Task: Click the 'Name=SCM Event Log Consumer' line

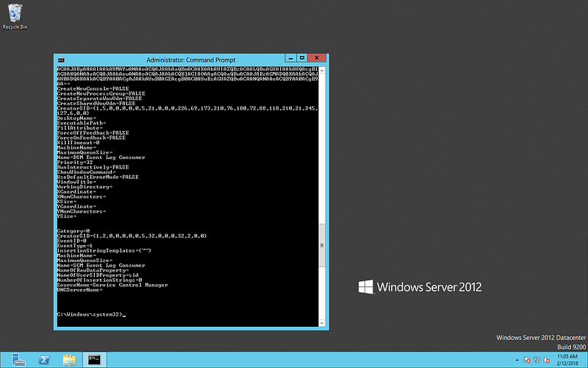Action: point(101,265)
